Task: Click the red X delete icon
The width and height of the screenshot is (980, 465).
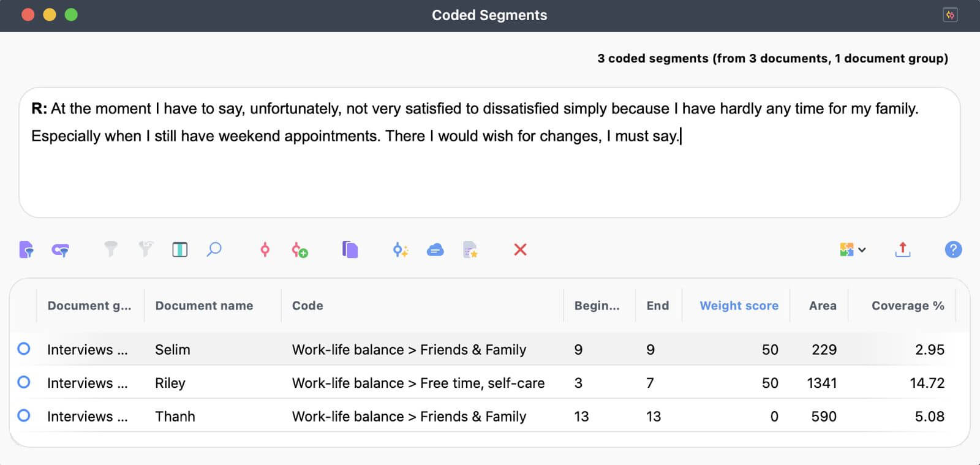Action: (520, 249)
